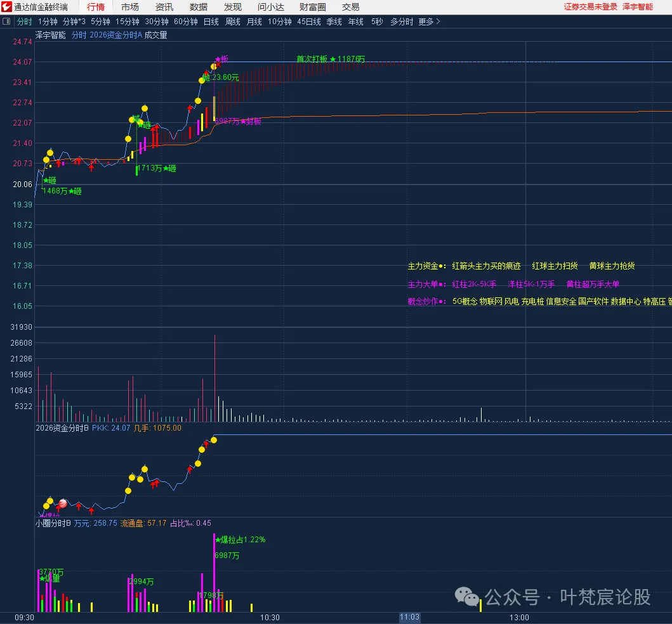Click the Tongdaxin terminal logo icon
The image size is (672, 624).
tap(7, 7)
